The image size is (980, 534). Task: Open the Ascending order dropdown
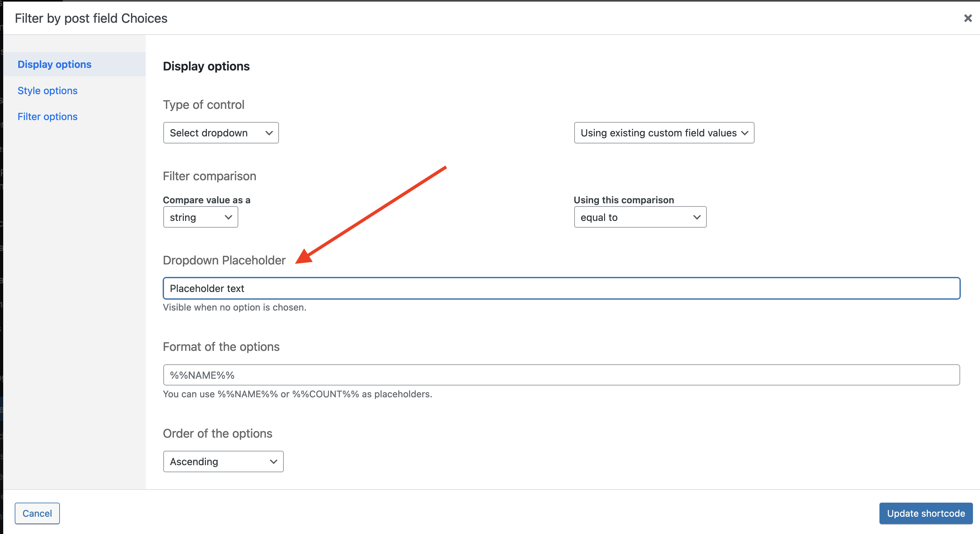tap(223, 461)
